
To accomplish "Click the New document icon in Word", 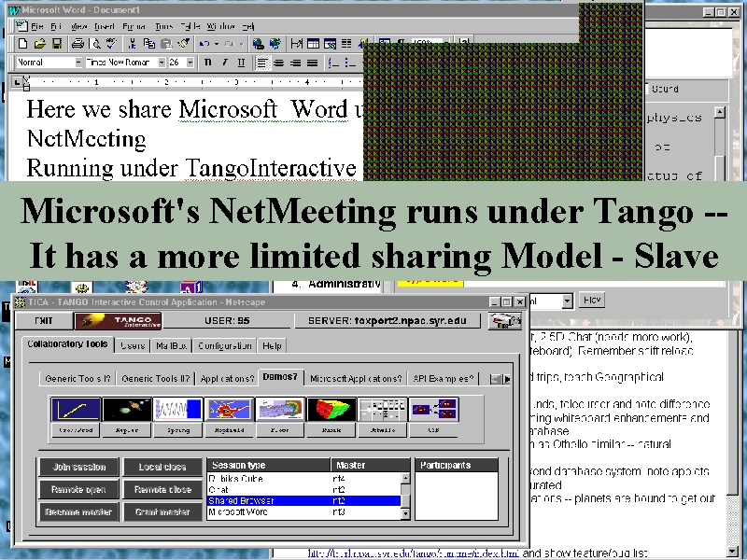I will point(22,44).
